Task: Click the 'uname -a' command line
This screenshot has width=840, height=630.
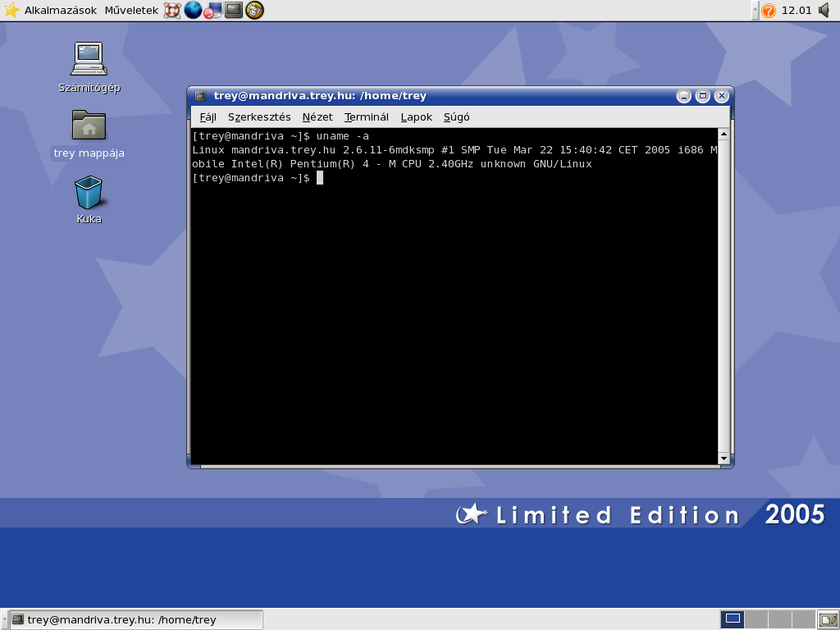Action: coord(342,136)
